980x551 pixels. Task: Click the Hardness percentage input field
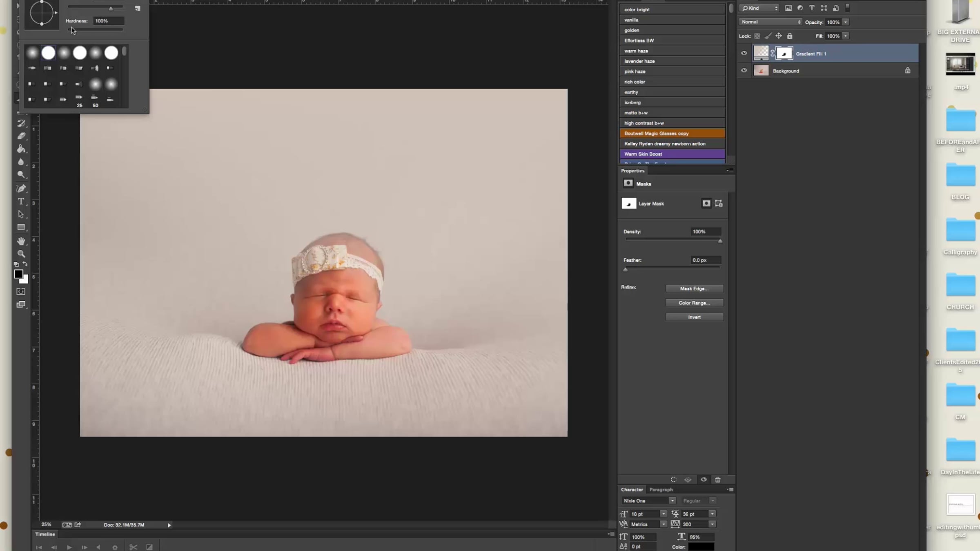click(x=108, y=21)
